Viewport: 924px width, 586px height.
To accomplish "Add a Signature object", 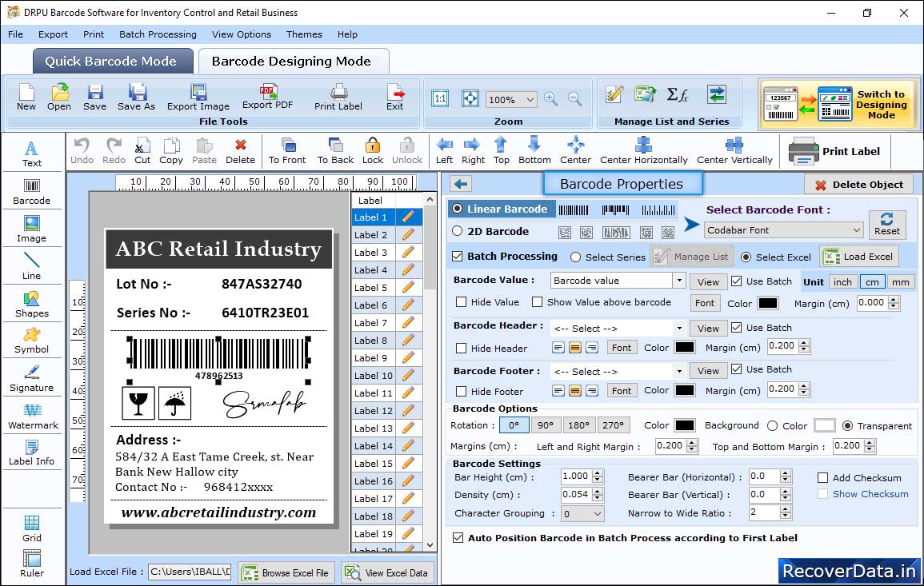I will [x=32, y=379].
